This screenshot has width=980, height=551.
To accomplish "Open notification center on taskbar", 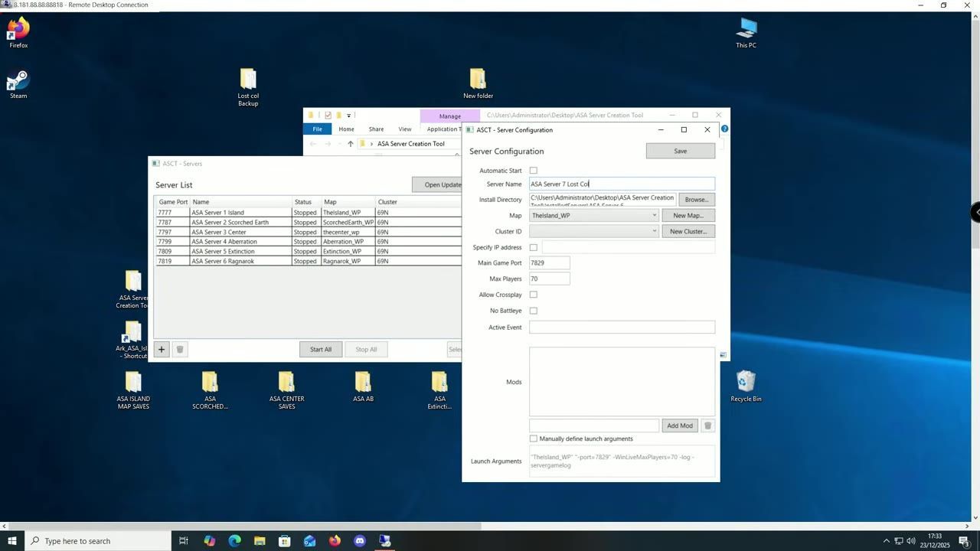I will coord(964,541).
